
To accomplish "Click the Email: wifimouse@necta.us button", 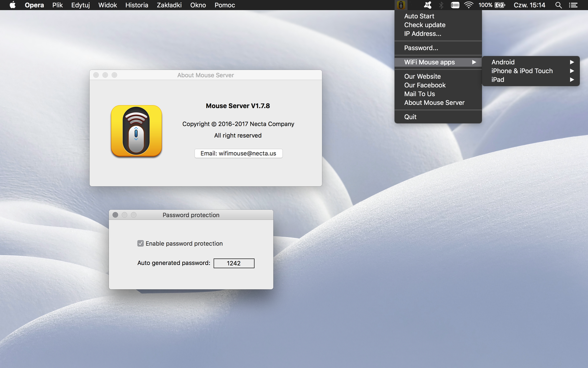I will pos(238,153).
